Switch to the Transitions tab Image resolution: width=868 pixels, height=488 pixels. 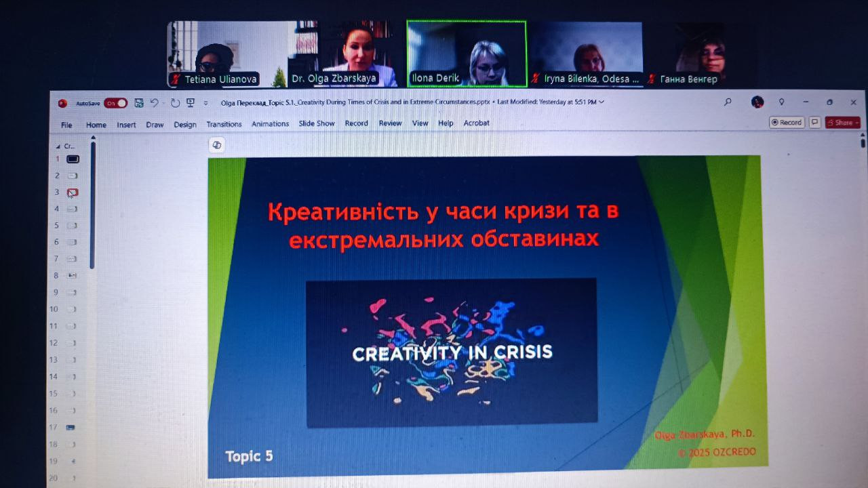pyautogui.click(x=224, y=124)
